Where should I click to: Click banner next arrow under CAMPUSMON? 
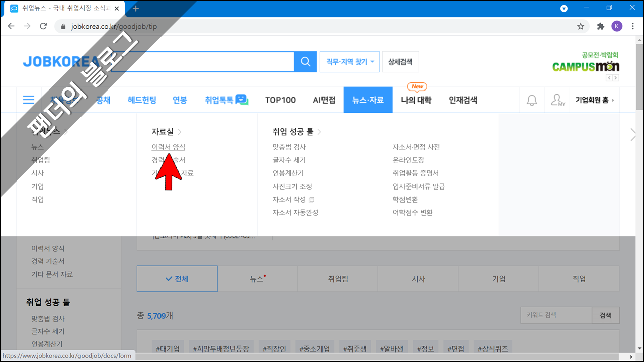(616, 78)
